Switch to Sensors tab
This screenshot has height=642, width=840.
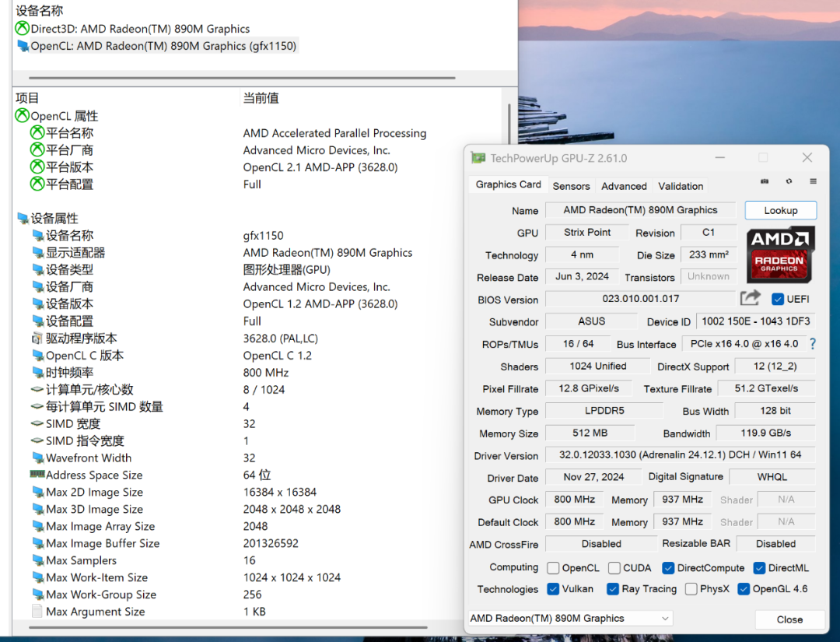pos(571,186)
